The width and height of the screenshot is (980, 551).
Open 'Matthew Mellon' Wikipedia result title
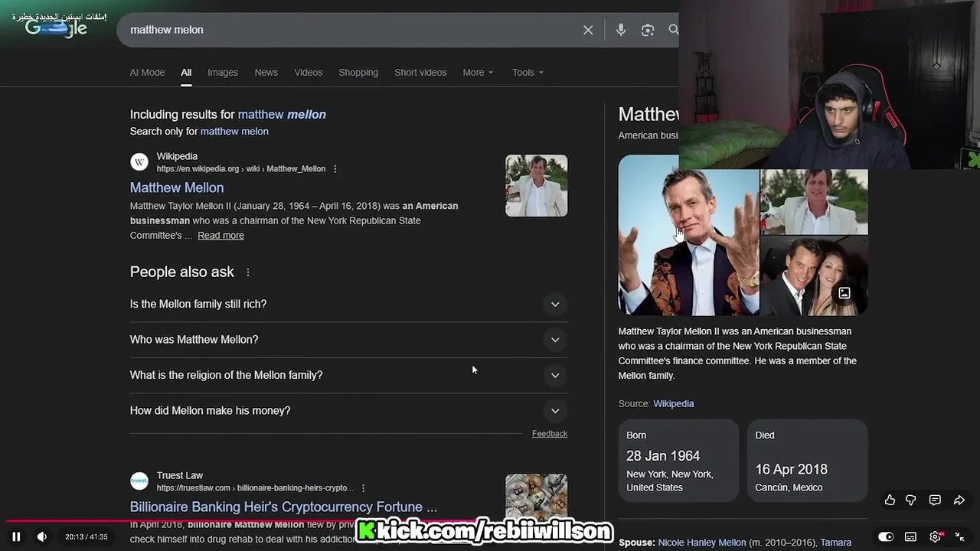click(177, 187)
